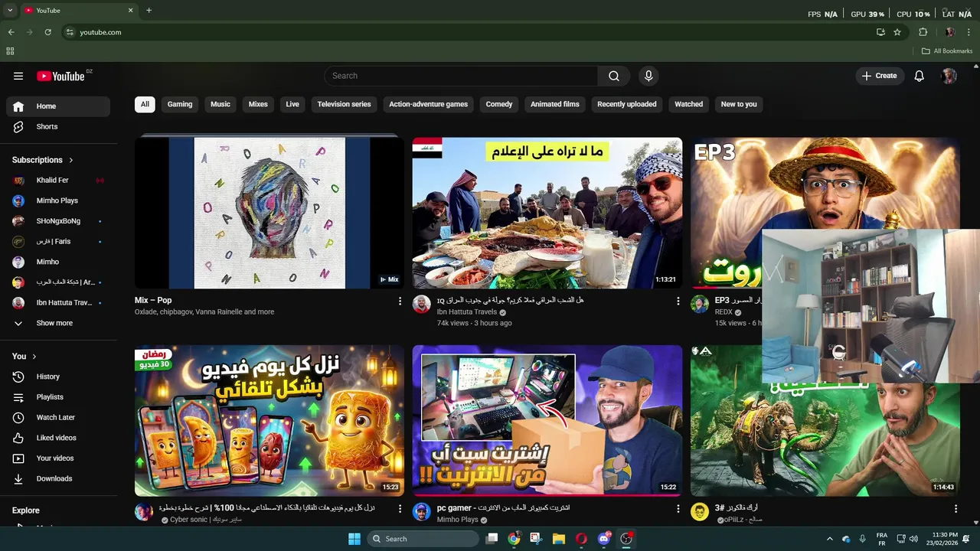Select the Mixes filter chip
This screenshot has height=551, width=980.
tap(258, 104)
